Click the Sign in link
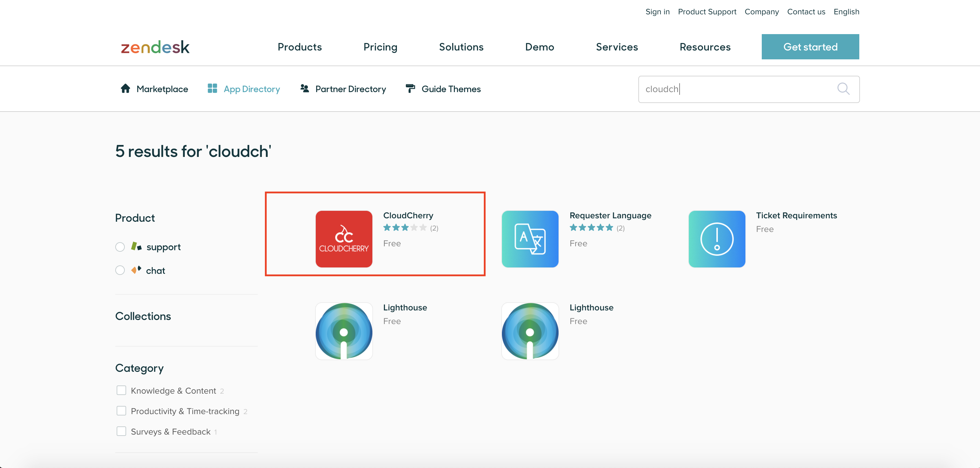The width and height of the screenshot is (980, 468). coord(657,12)
